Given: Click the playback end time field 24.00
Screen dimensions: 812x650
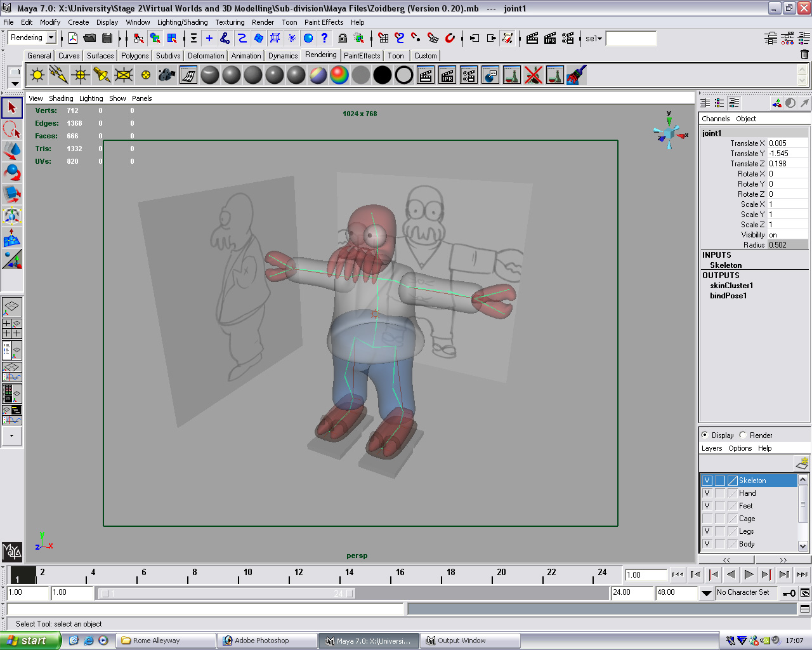Looking at the screenshot, I should pyautogui.click(x=632, y=593).
